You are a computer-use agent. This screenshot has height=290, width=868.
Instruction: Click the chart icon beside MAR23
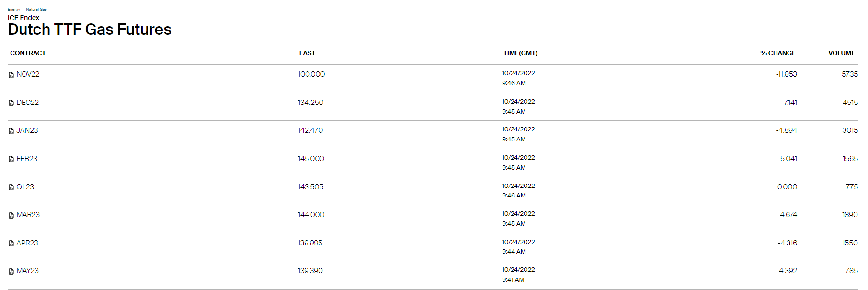[x=11, y=215]
